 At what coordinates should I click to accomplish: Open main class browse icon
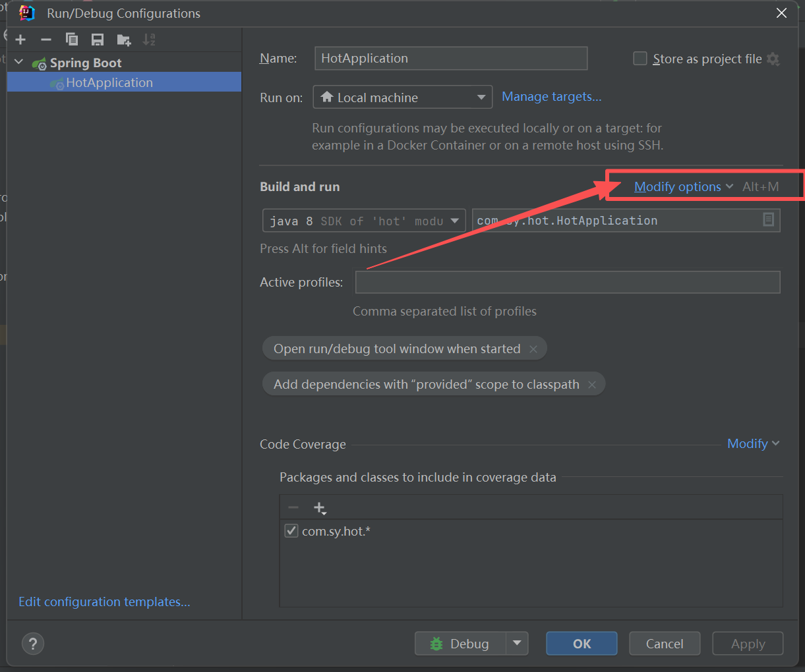point(768,220)
